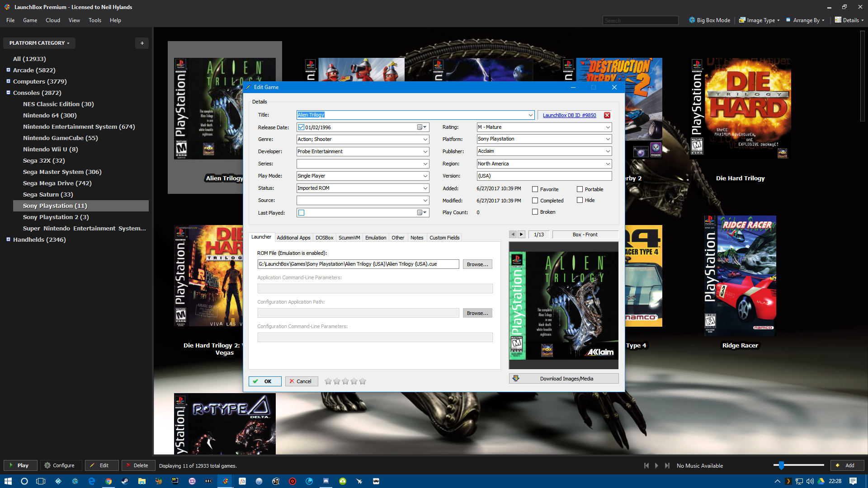Open the Cloud menu

click(x=53, y=20)
